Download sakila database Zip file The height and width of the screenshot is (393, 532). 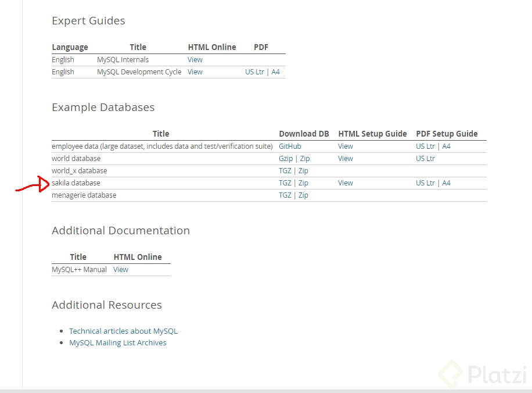[x=303, y=183]
